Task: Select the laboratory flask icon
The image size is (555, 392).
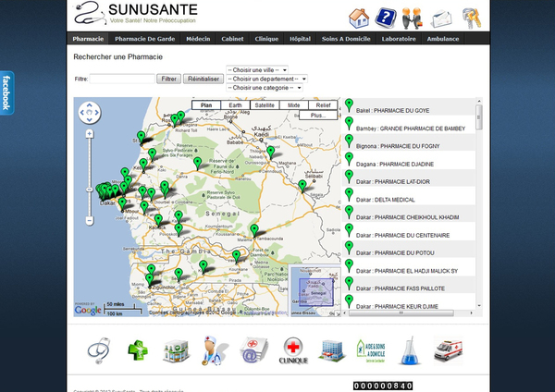Action: click(410, 351)
